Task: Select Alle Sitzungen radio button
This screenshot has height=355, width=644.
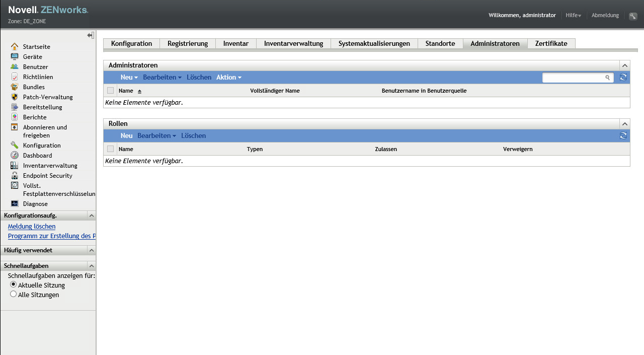Action: point(14,294)
